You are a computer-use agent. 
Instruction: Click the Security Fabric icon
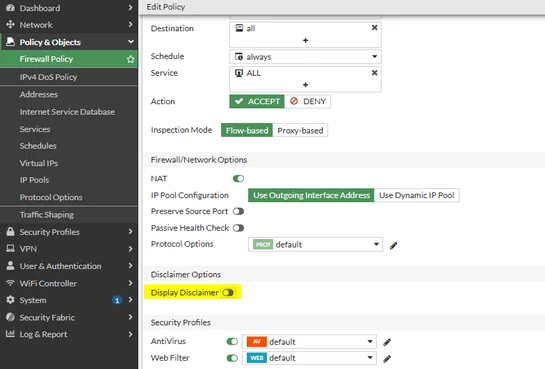10,317
